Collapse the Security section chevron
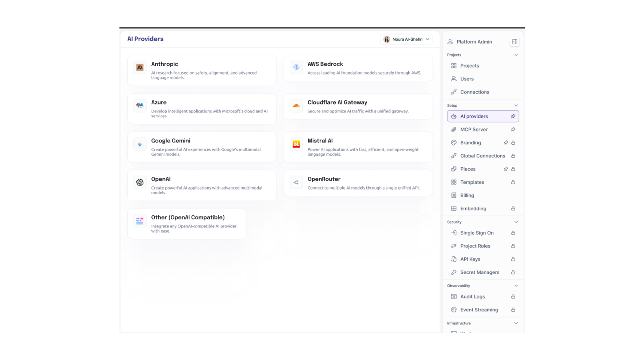The image size is (644, 360). (x=516, y=222)
